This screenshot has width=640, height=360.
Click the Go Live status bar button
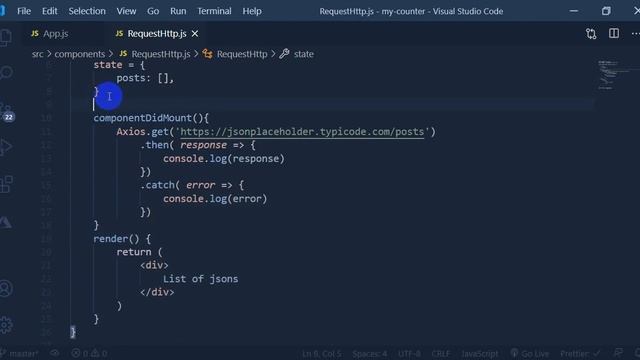[529, 353]
